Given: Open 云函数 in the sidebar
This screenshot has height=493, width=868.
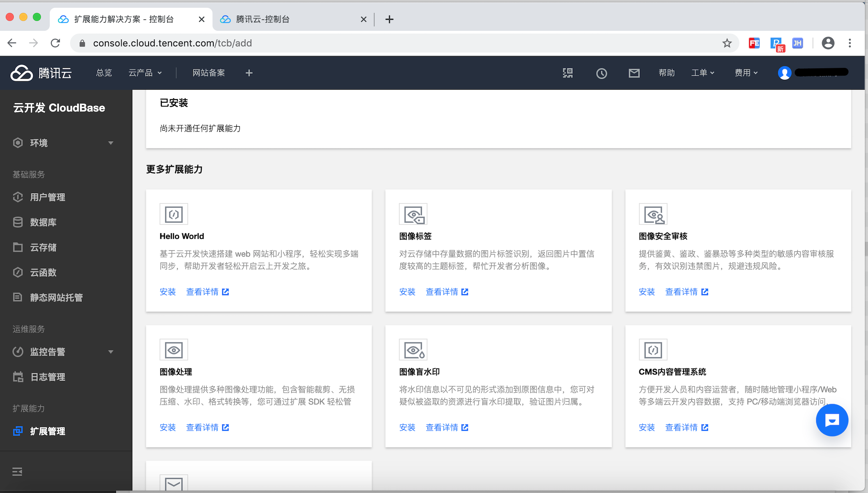Looking at the screenshot, I should pyautogui.click(x=43, y=273).
